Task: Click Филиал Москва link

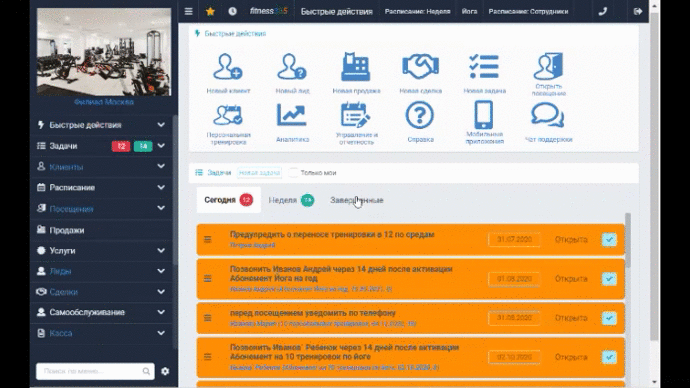Action: (x=104, y=102)
